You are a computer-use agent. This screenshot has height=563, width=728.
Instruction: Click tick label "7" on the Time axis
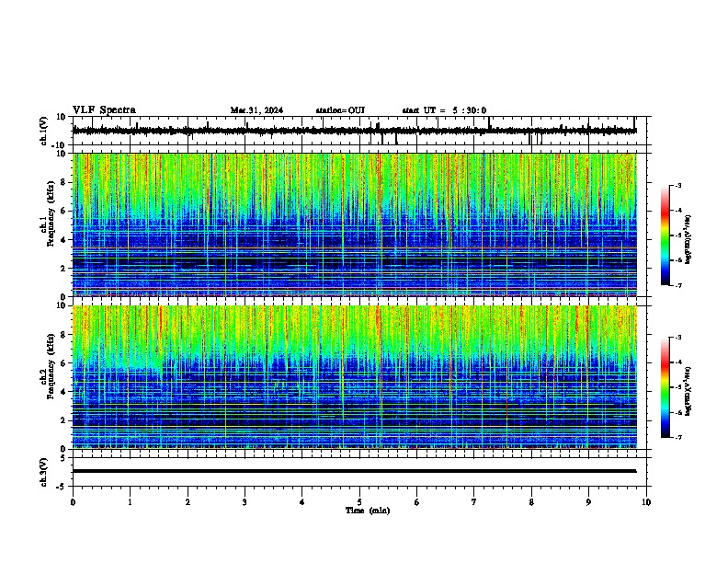(x=474, y=502)
